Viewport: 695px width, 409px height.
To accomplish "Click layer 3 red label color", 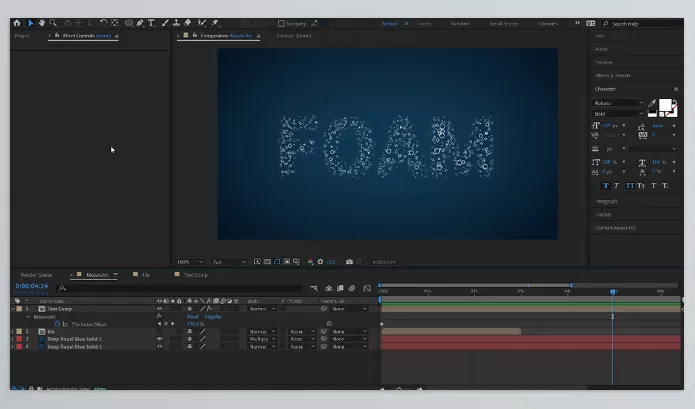I will pyautogui.click(x=19, y=339).
